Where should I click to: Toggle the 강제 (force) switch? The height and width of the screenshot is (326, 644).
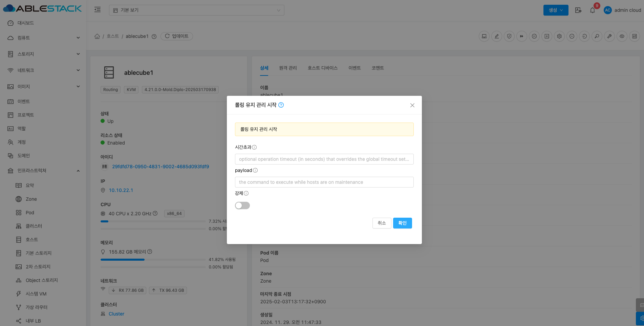pos(242,205)
